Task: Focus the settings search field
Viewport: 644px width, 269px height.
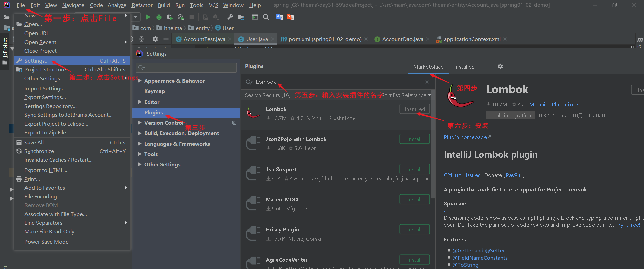Action: pyautogui.click(x=186, y=68)
